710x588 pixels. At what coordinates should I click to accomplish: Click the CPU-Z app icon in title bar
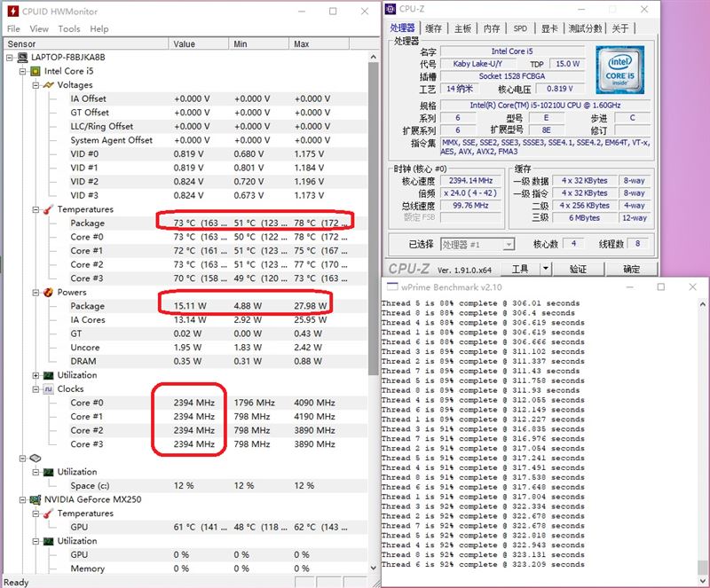pos(390,9)
